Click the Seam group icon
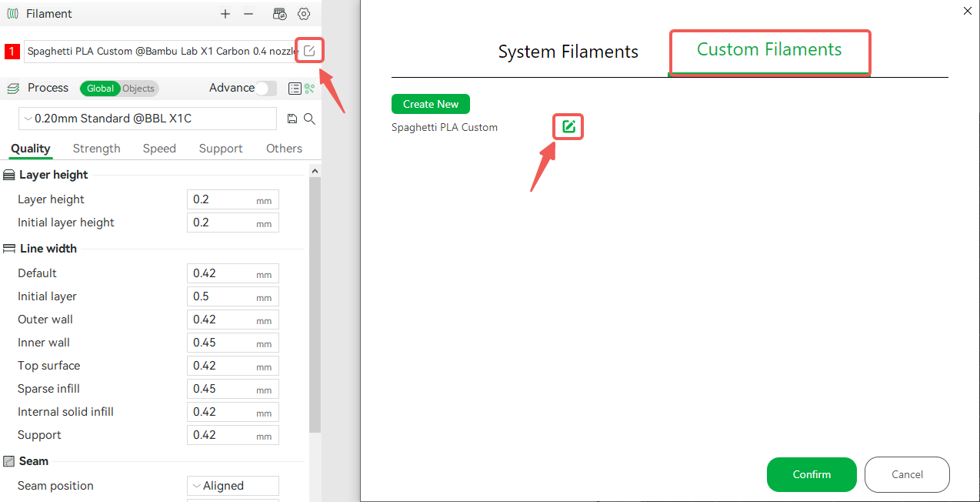This screenshot has width=980, height=502. pyautogui.click(x=9, y=461)
